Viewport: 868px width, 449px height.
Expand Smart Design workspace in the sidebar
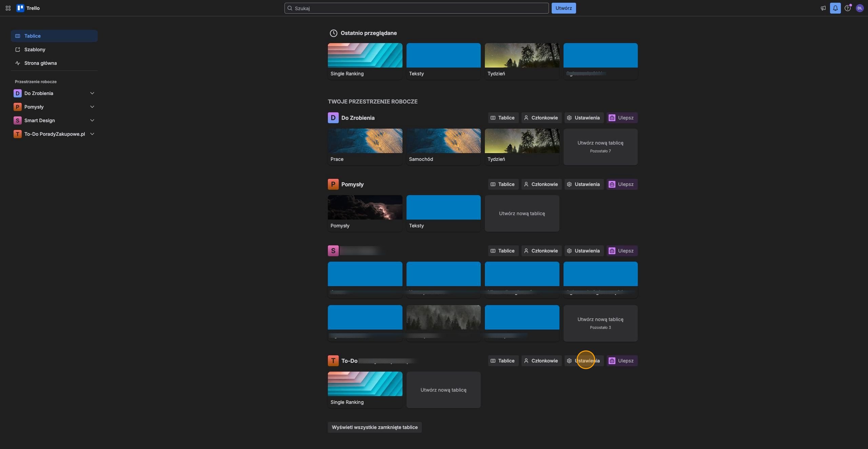pos(92,120)
